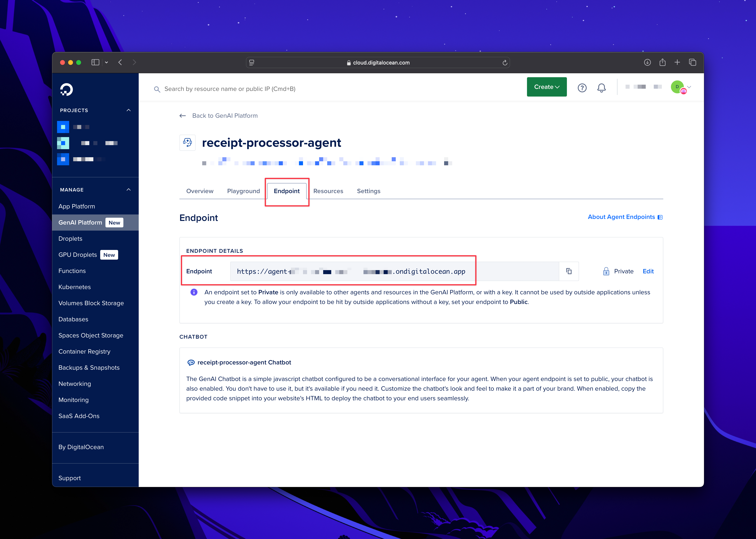This screenshot has width=756, height=539.
Task: Open SaaS Add-Ons in the sidebar
Action: click(x=79, y=416)
